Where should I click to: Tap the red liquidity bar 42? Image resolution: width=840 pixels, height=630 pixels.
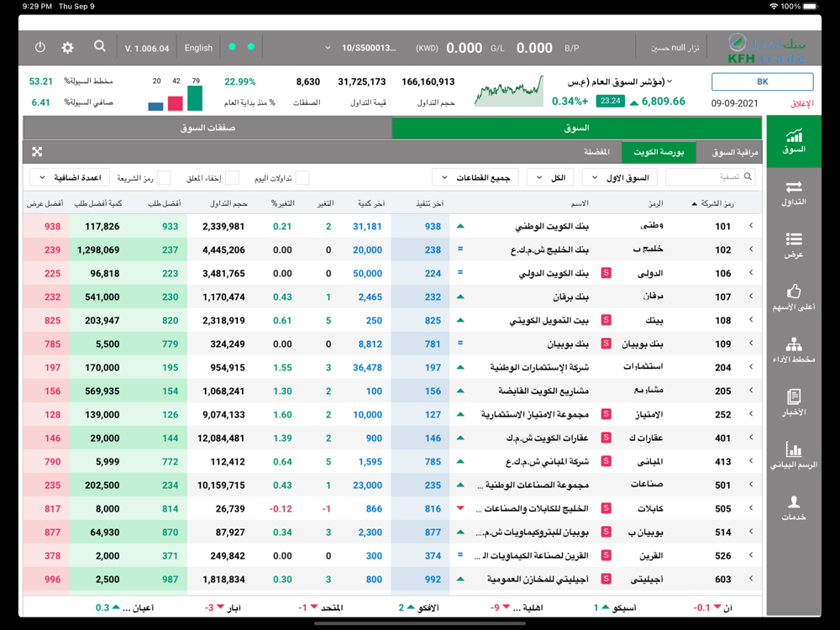click(176, 102)
